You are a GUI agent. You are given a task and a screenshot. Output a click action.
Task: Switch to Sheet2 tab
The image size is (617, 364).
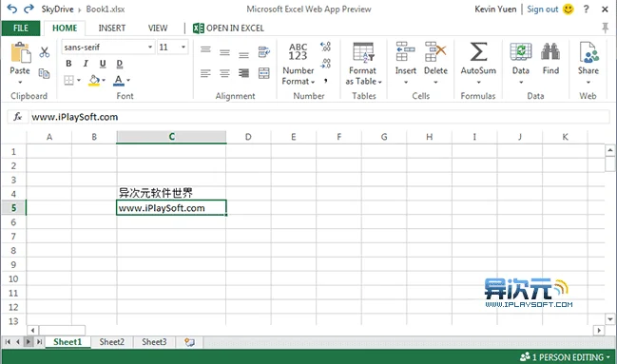[112, 342]
